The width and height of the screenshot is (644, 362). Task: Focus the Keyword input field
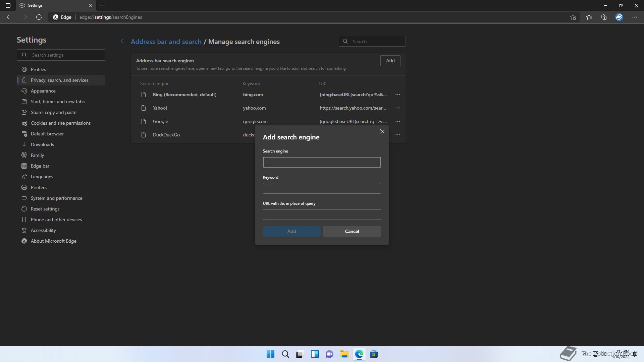pos(322,188)
